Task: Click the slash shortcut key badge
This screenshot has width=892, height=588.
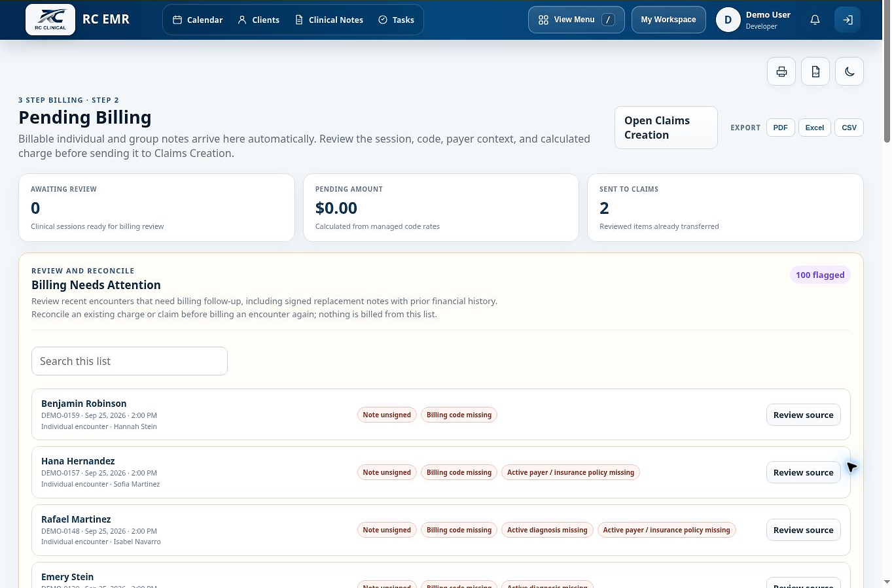Action: click(x=608, y=20)
